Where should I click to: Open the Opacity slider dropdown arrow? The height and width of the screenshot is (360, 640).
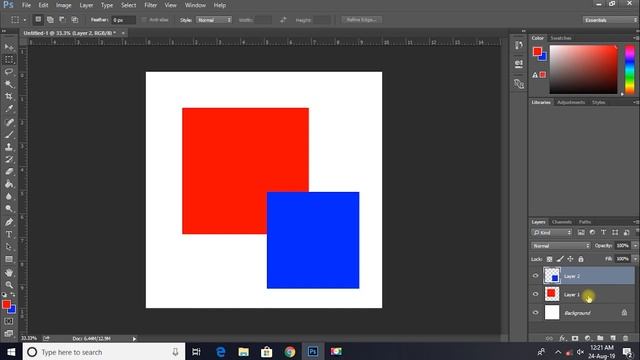click(x=635, y=246)
